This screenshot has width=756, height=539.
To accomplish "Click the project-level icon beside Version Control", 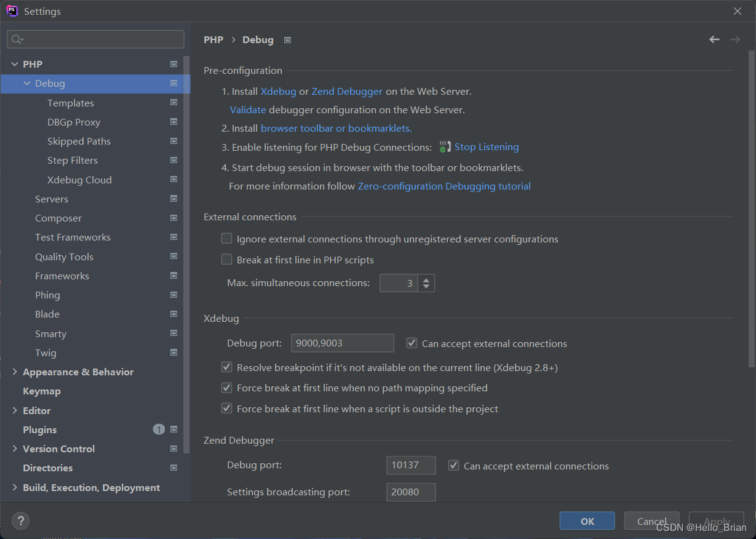I will (x=174, y=449).
